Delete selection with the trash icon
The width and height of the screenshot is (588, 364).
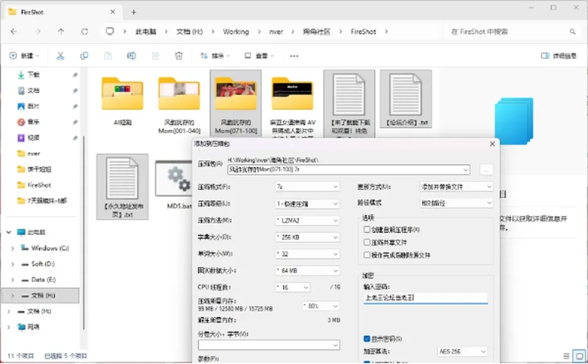pos(179,56)
